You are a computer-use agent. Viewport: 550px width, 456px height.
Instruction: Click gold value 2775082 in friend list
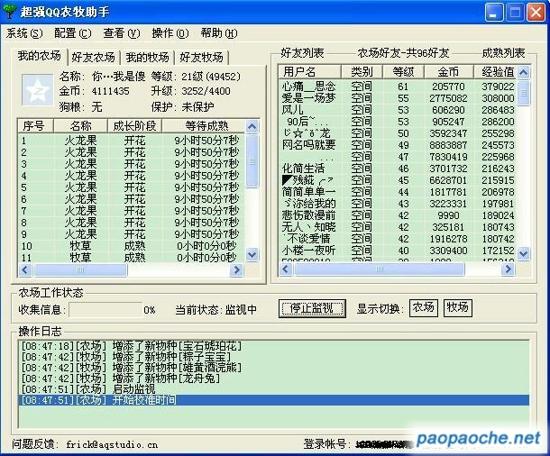tap(448, 98)
